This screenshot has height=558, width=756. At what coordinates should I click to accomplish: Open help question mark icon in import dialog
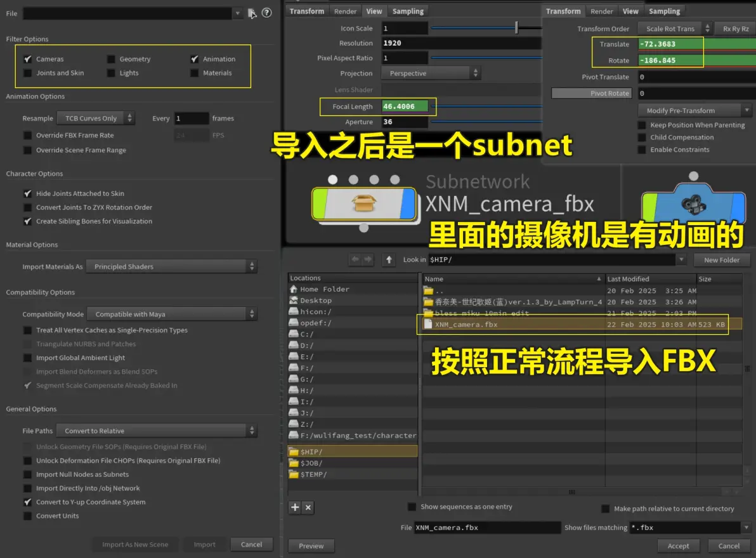266,13
